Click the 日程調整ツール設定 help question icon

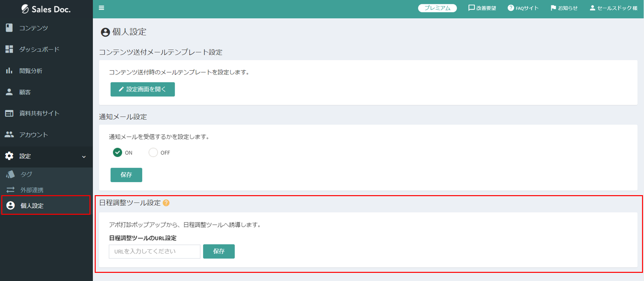coord(166,203)
